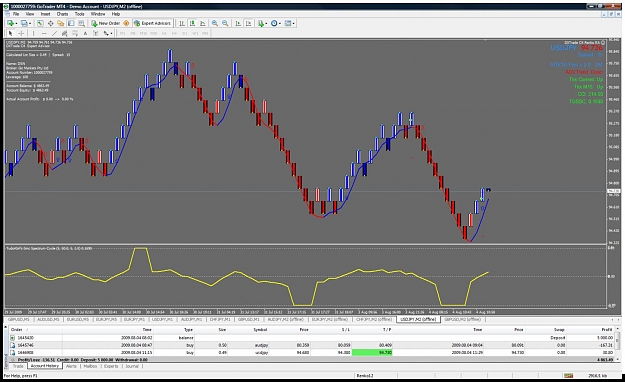Viewport: 625px width, 382px height.
Task: Select the equidistant channel tool
Action: (x=64, y=33)
